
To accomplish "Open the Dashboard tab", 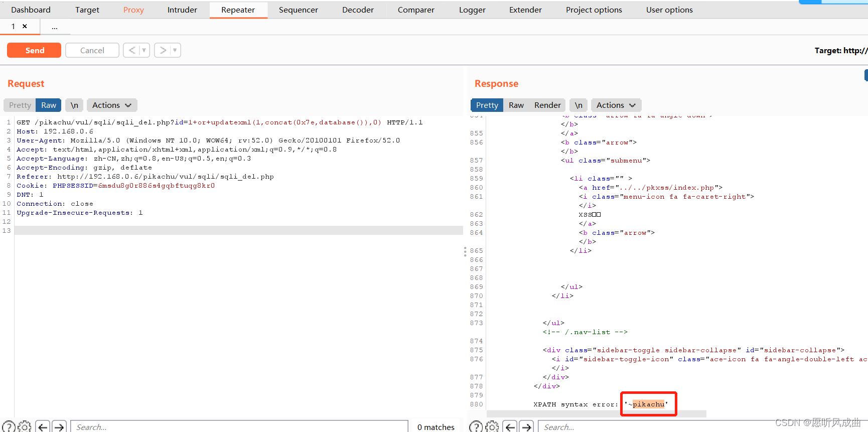I will click(x=31, y=10).
